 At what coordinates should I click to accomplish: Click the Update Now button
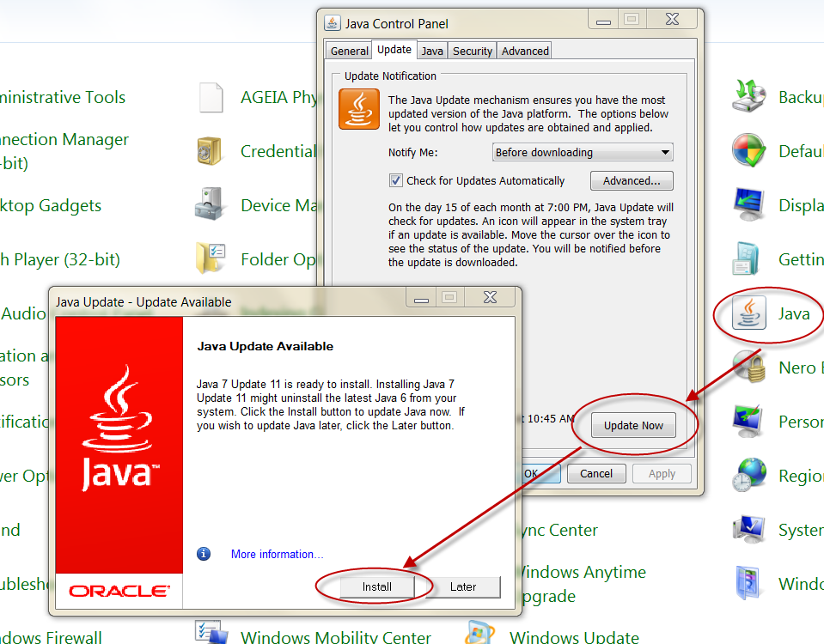pos(633,426)
